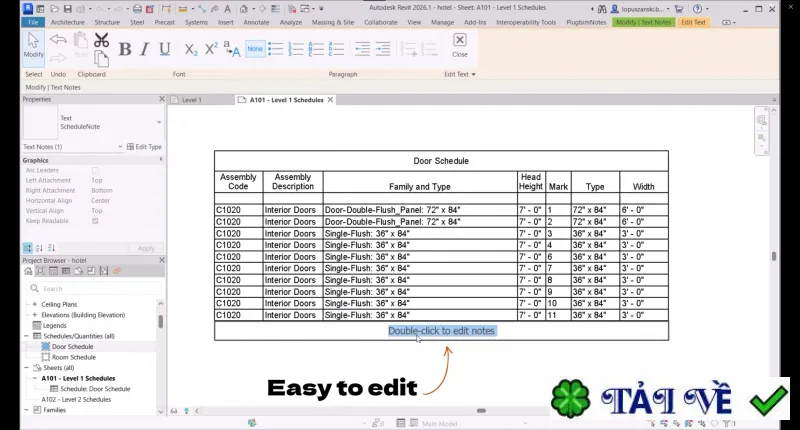Click the Edit Type button
Screen dimensions: 800x430
click(x=144, y=147)
